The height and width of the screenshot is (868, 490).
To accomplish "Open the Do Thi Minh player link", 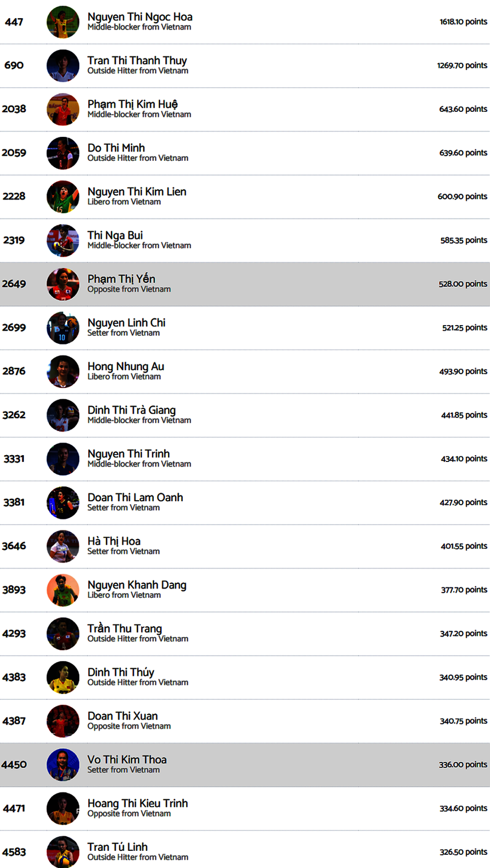I will (x=116, y=148).
